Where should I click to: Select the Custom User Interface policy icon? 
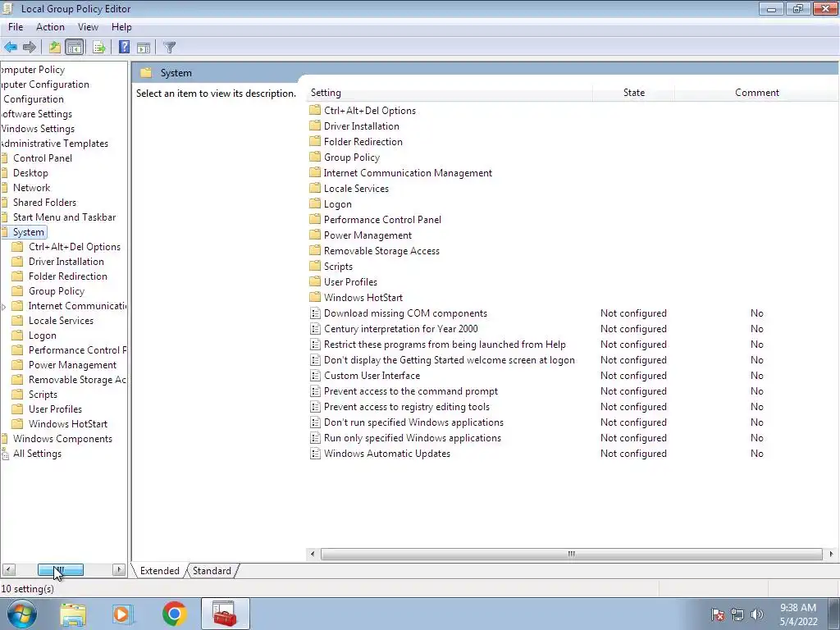(x=316, y=376)
